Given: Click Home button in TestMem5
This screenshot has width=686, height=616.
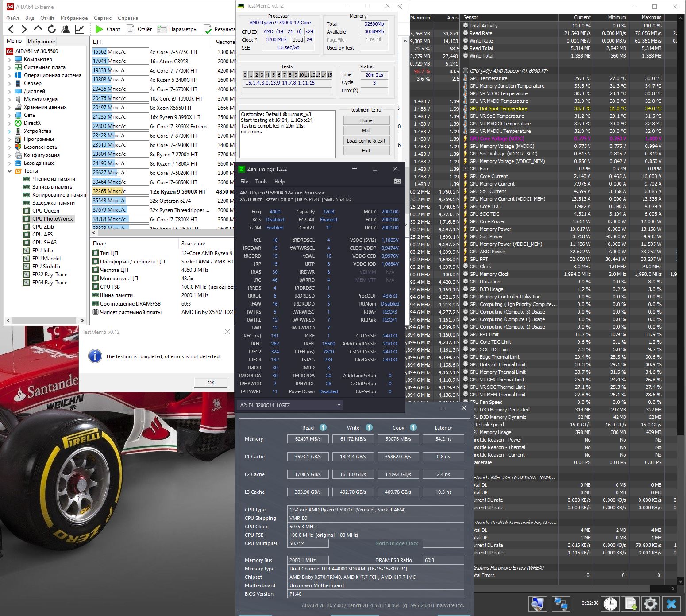Looking at the screenshot, I should 366,120.
